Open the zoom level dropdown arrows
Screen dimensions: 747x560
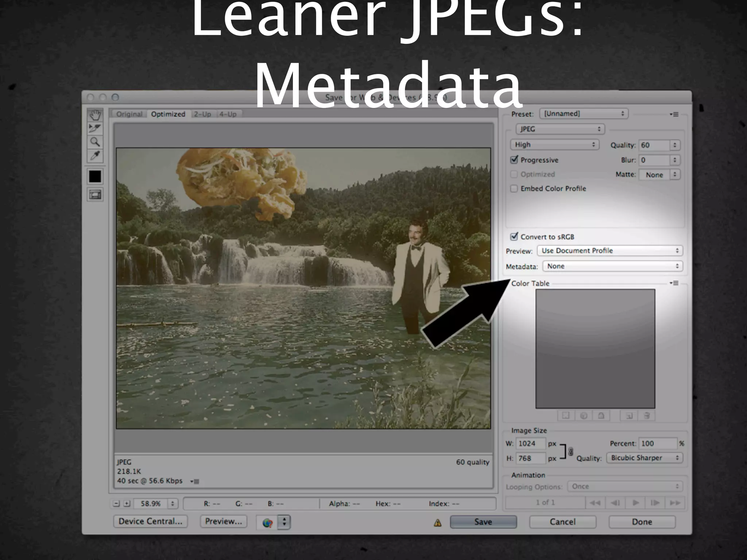tap(173, 503)
